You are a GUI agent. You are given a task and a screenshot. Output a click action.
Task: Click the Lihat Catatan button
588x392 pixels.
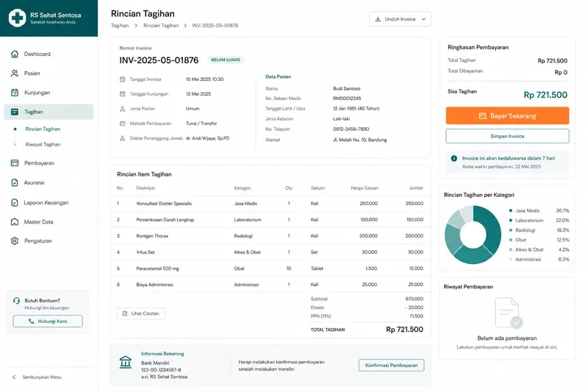click(x=141, y=313)
